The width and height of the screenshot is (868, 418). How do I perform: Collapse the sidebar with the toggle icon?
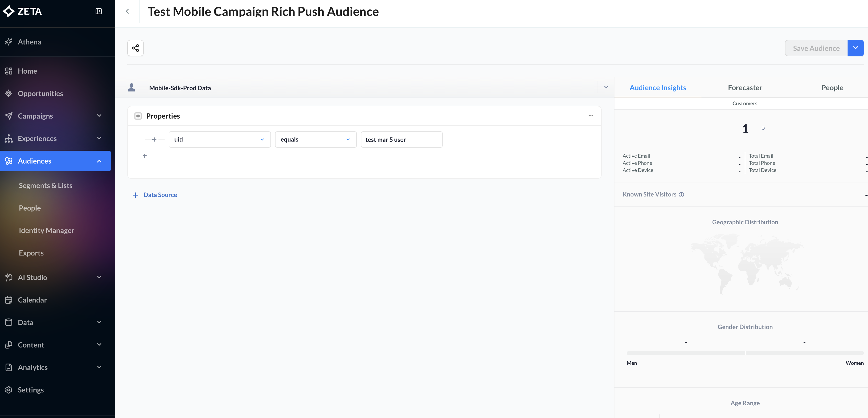pyautogui.click(x=98, y=11)
